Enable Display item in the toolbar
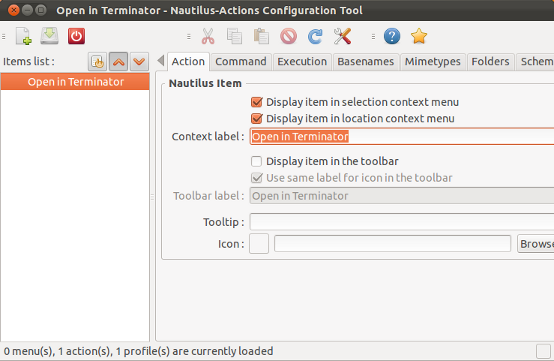The image size is (554, 361). 257,161
